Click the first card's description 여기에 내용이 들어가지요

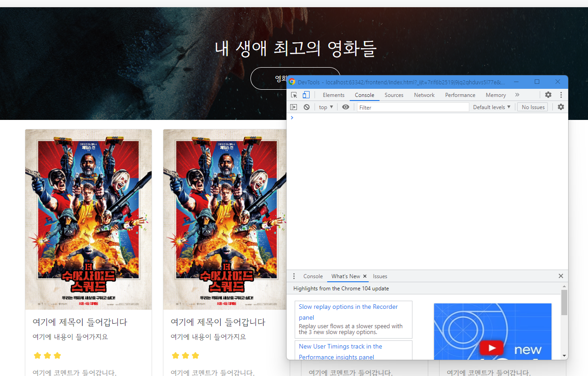[x=70, y=337]
